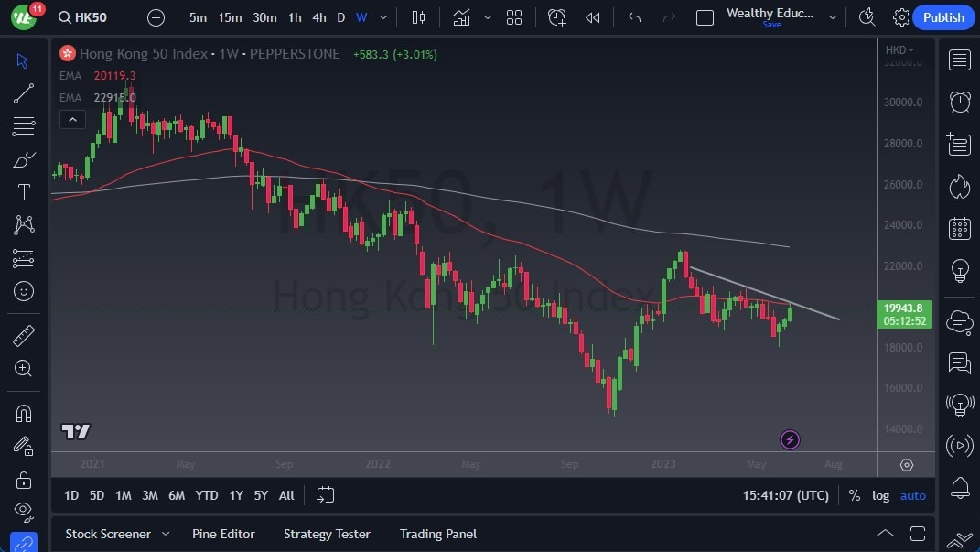The width and height of the screenshot is (980, 552).
Task: Select the Measure ruler tool
Action: [23, 336]
